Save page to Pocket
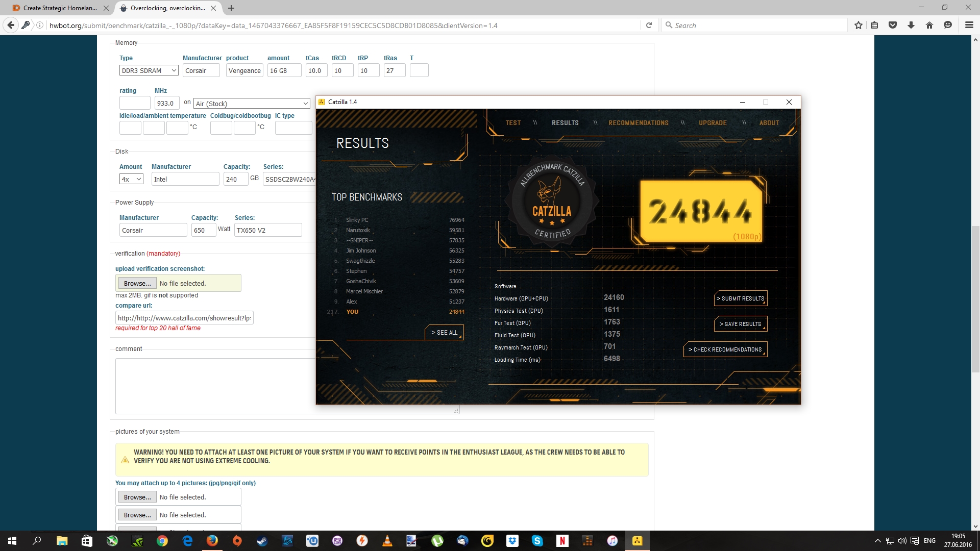 (x=893, y=25)
